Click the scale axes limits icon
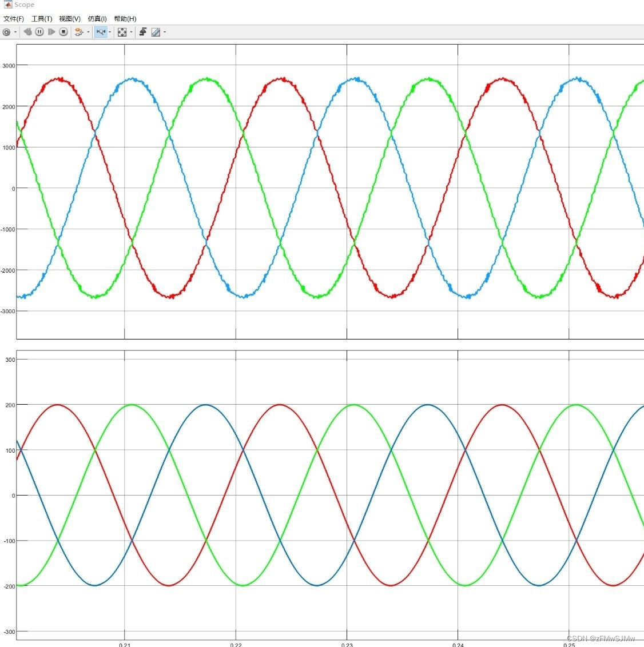This screenshot has width=644, height=647. [122, 32]
